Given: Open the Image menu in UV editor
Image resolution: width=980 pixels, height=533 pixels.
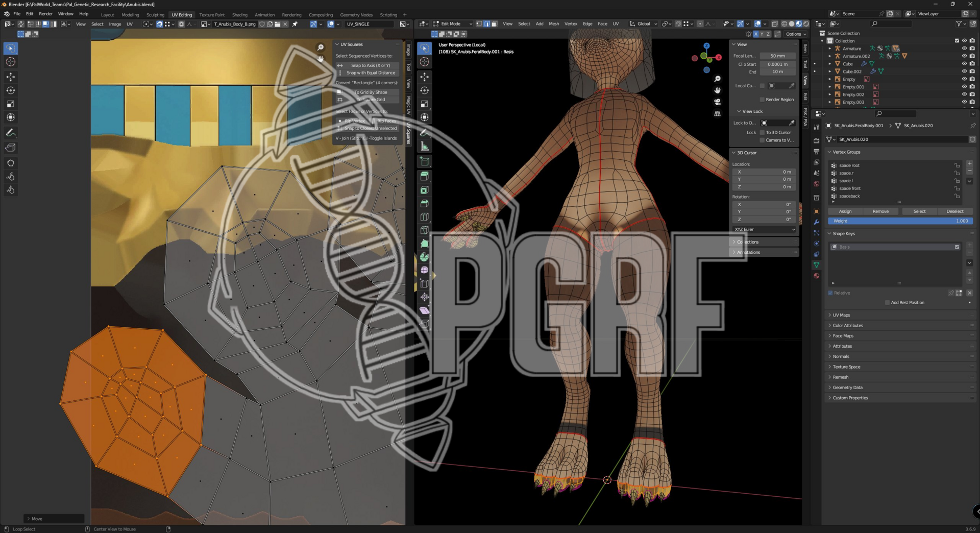Looking at the screenshot, I should coord(115,24).
